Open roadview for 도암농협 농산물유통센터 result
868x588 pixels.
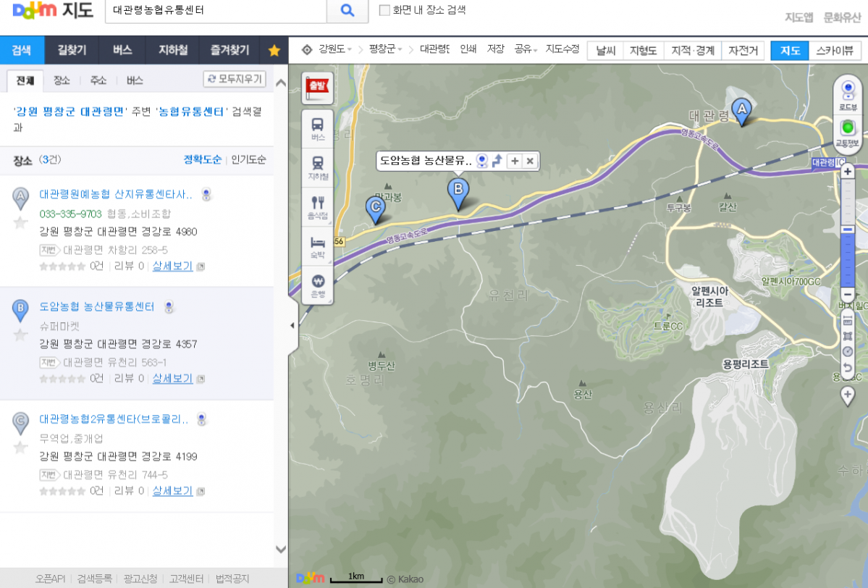click(169, 307)
